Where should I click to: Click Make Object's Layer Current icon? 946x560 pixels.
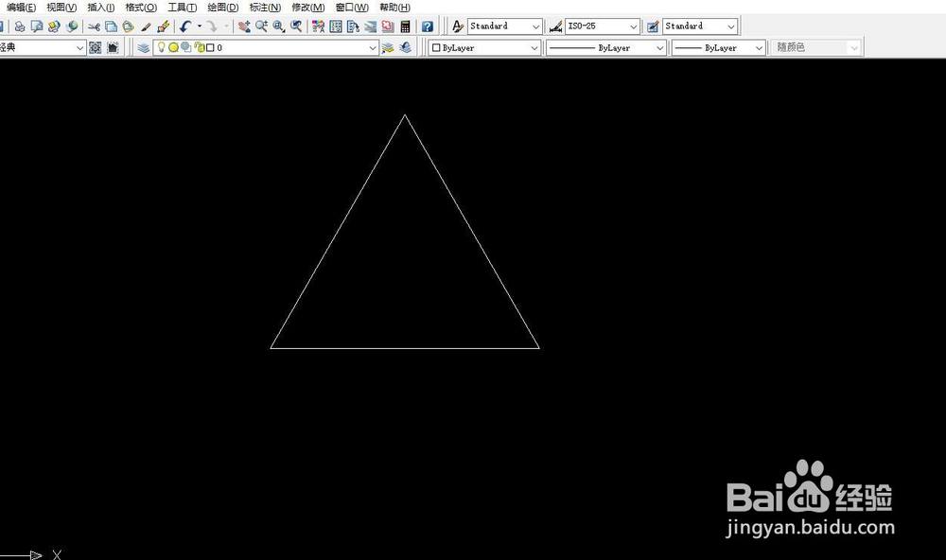(388, 47)
